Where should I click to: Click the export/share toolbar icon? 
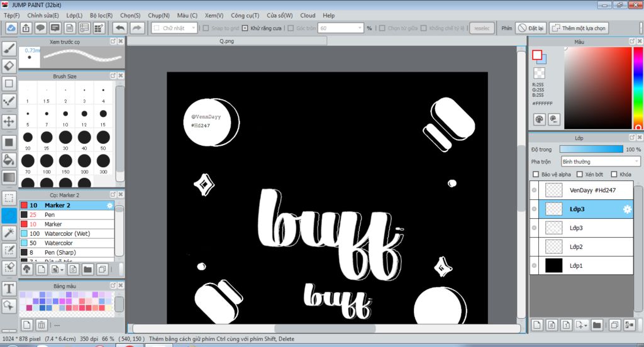coord(25,28)
